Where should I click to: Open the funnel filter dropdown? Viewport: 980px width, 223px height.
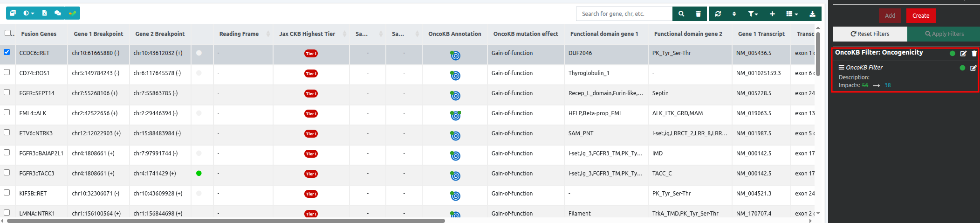click(753, 14)
